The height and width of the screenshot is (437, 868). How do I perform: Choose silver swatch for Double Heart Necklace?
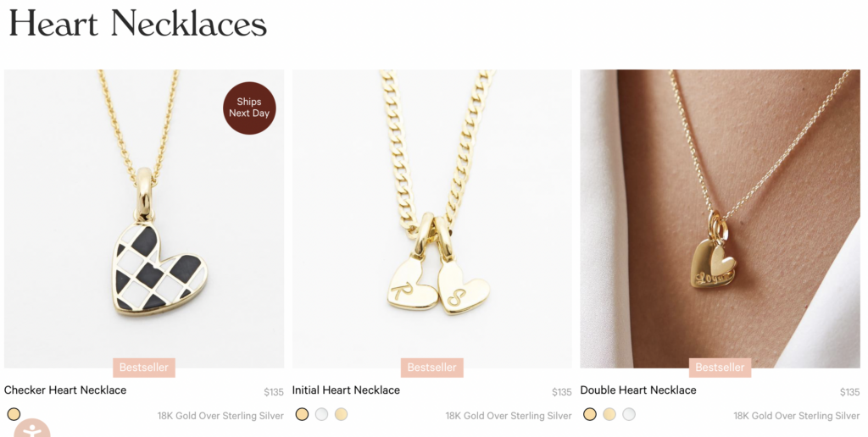click(x=629, y=414)
